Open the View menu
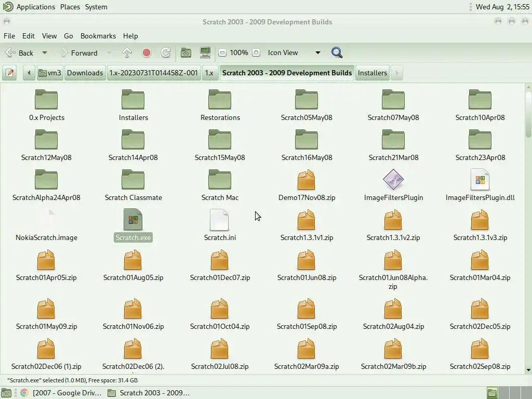Viewport: 532px width, 399px height. point(49,36)
